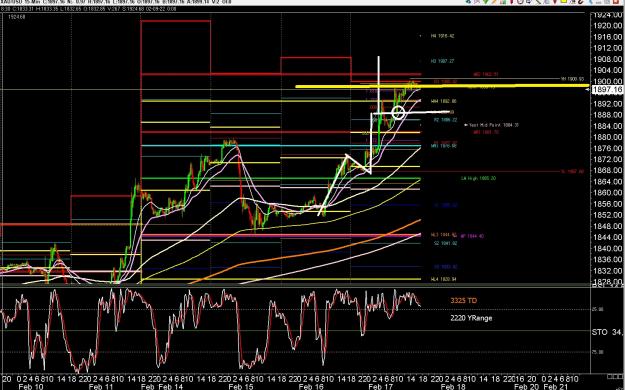Click the 1912.00 price axis label
The image size is (625, 390).
point(607,48)
